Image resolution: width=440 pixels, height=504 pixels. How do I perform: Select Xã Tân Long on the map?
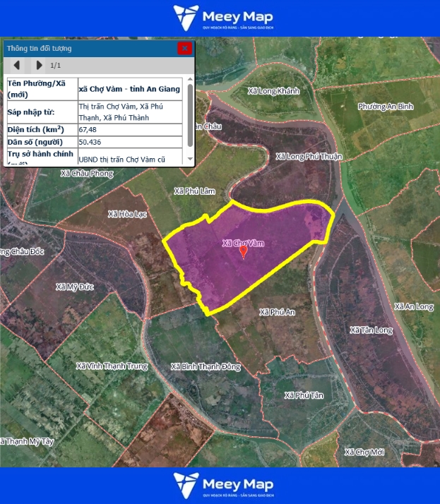tap(371, 330)
